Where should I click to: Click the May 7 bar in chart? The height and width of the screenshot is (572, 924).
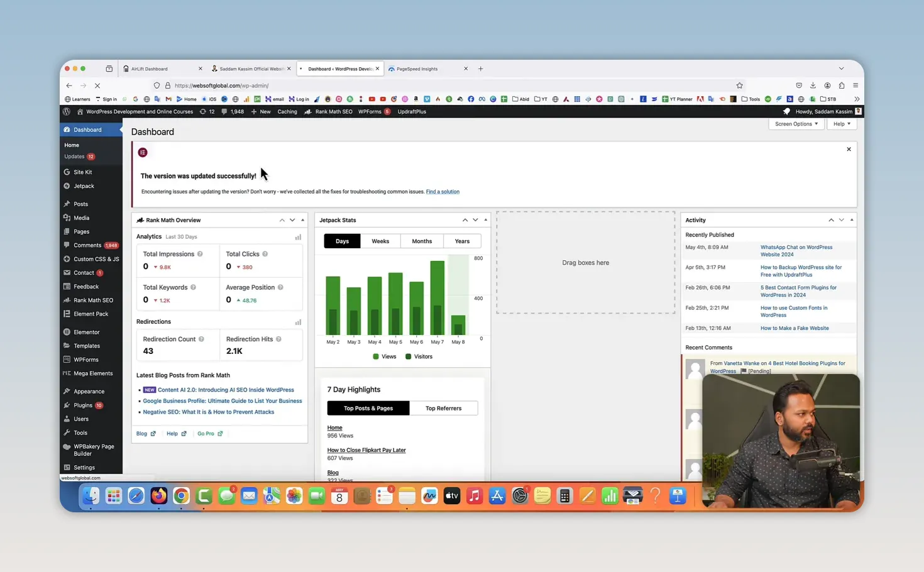pos(437,298)
